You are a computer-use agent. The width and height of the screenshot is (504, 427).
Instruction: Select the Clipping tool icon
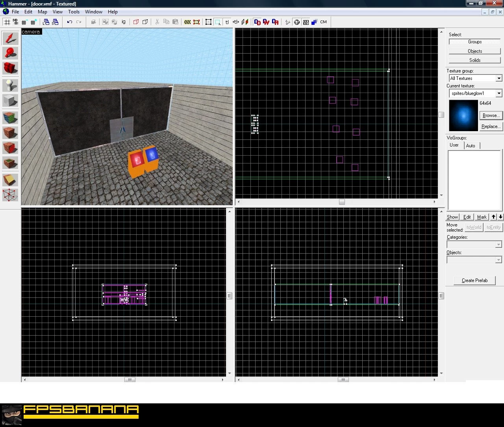(10, 180)
